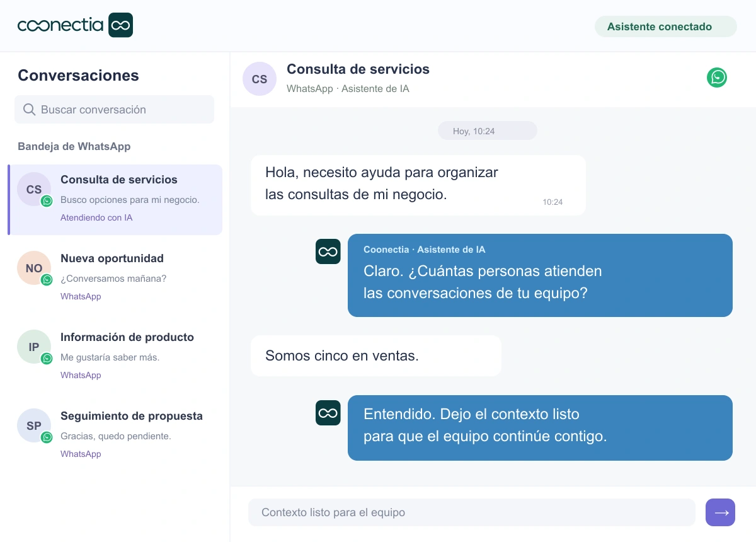The image size is (756, 542).
Task: Click the Claro. ¿Cuántas personas message bubble
Action: pyautogui.click(x=540, y=275)
